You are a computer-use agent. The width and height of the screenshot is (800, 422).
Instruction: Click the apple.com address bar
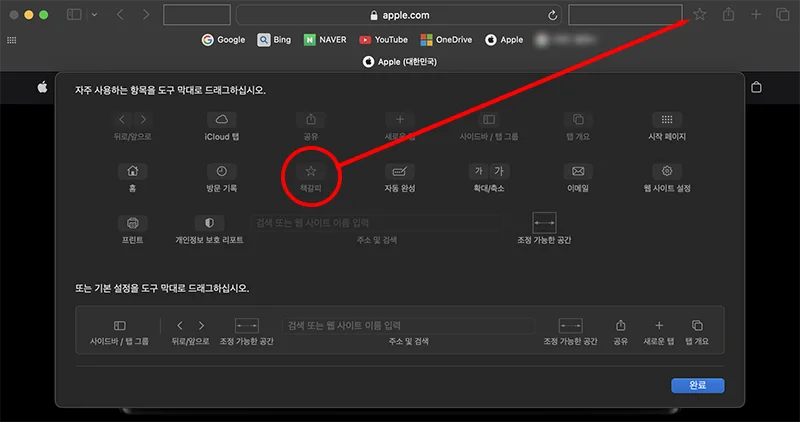398,15
